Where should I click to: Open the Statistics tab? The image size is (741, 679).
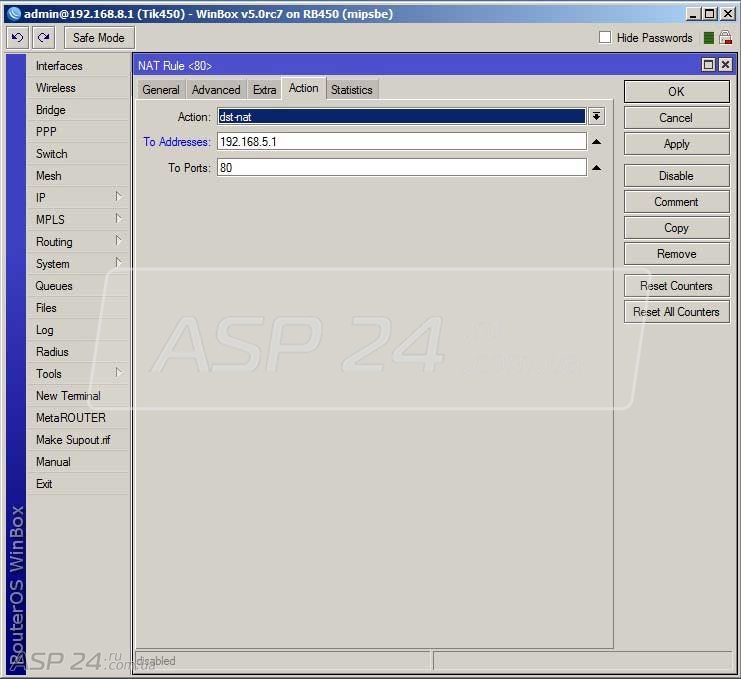(352, 90)
